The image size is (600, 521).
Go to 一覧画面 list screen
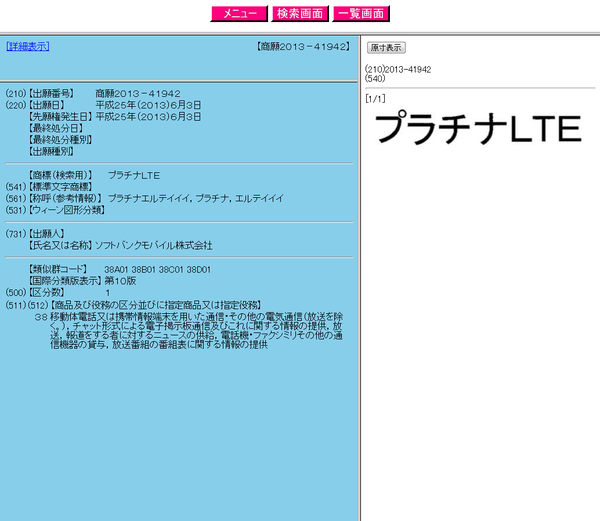coord(361,14)
